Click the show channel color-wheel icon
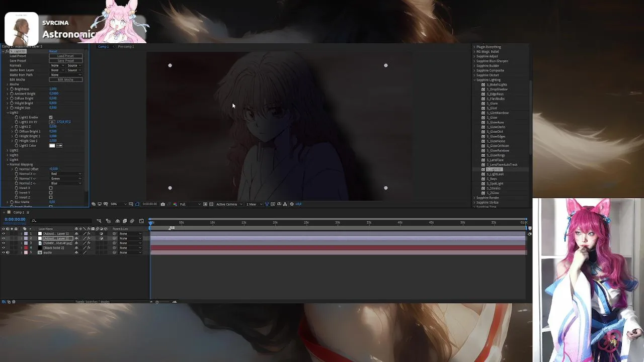Screen dimensions: 644x362 175,204
